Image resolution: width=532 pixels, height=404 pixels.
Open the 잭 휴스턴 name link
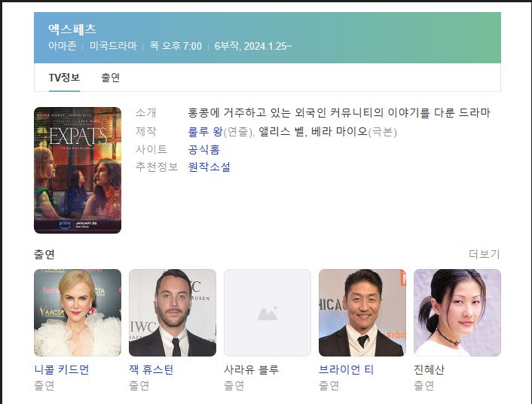[151, 369]
